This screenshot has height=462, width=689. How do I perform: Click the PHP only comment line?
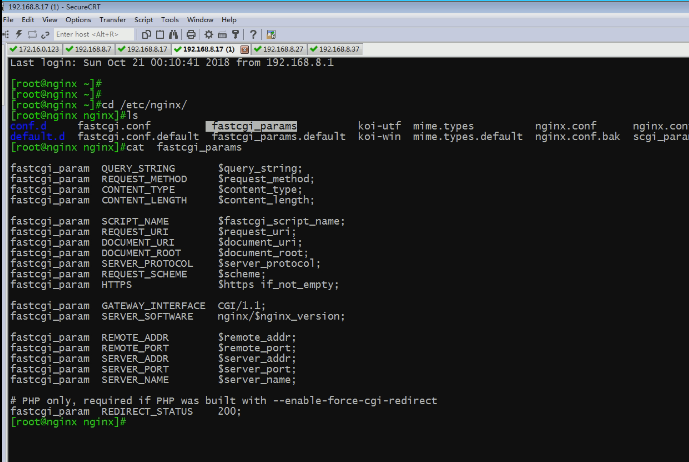[x=224, y=401]
